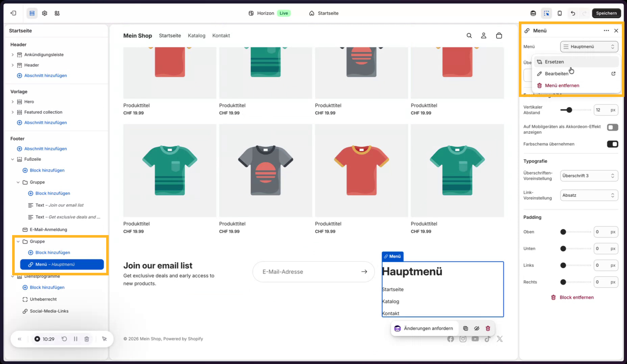
Task: Open the app embeds icon in the top bar
Action: click(57, 13)
